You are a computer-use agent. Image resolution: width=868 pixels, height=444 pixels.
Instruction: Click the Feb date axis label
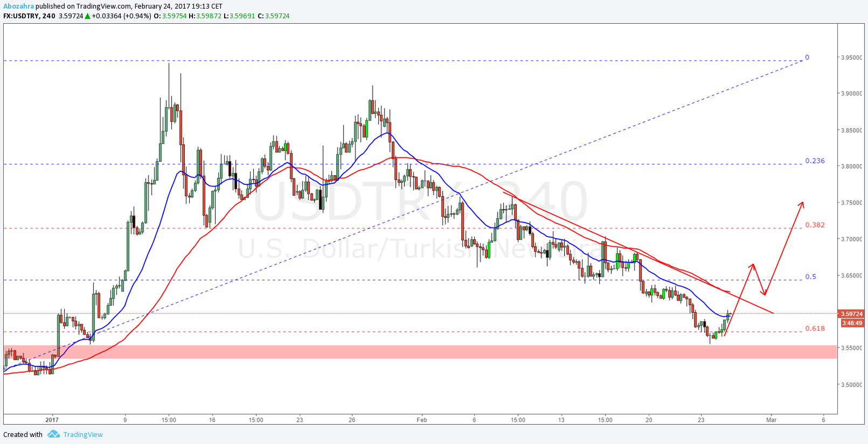pos(422,420)
